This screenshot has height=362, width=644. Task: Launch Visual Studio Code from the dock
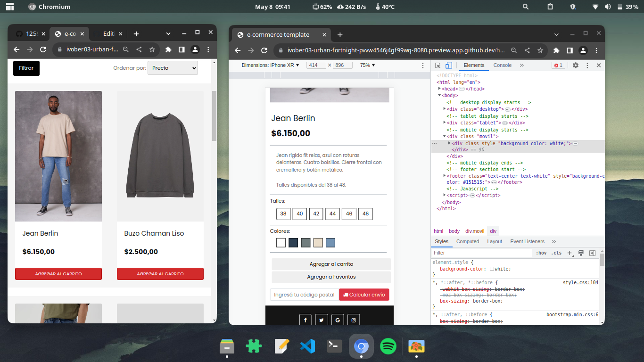[x=308, y=346]
